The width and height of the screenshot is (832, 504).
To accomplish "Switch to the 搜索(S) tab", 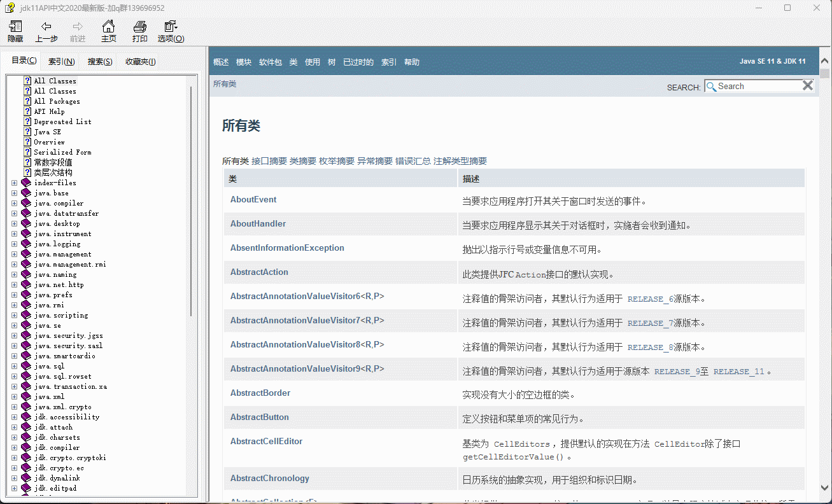I will click(x=100, y=61).
